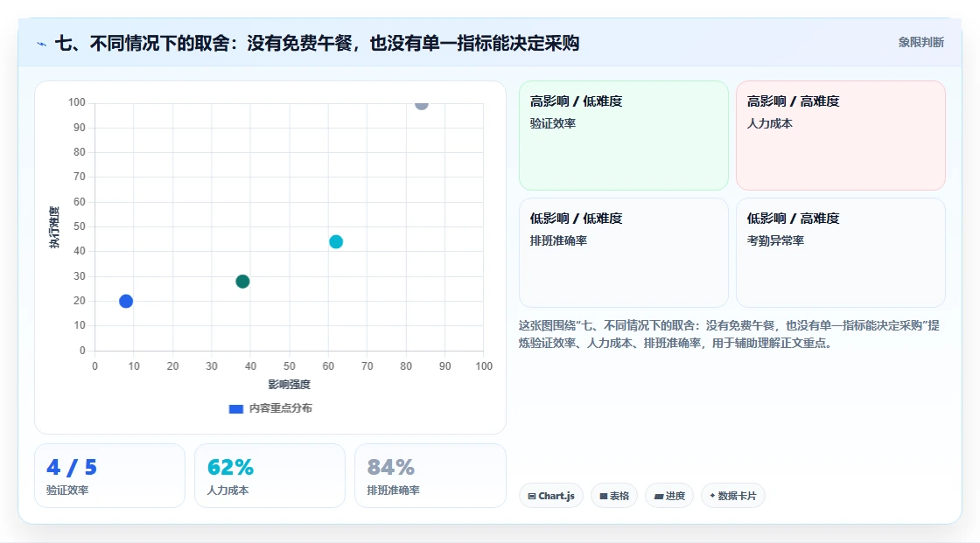Click the 62% 人力成本 stat card
The image size is (980, 543).
click(269, 476)
